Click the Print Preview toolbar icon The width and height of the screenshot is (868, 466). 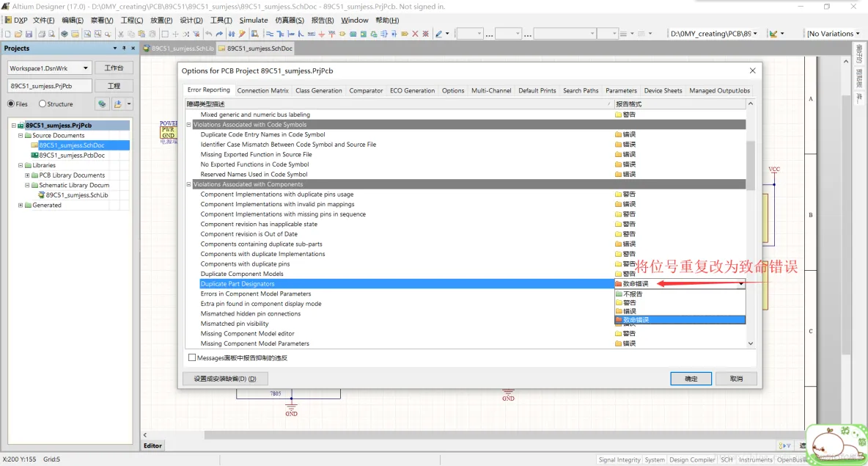tap(52, 34)
